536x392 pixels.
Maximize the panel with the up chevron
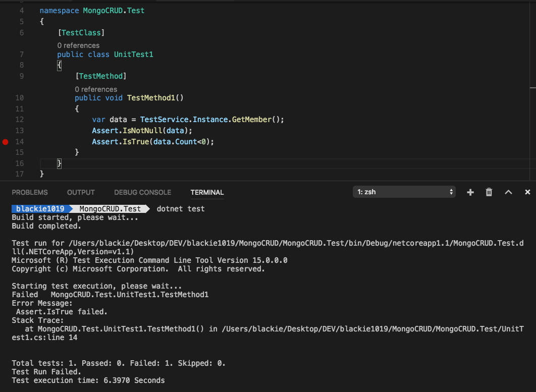[508, 192]
